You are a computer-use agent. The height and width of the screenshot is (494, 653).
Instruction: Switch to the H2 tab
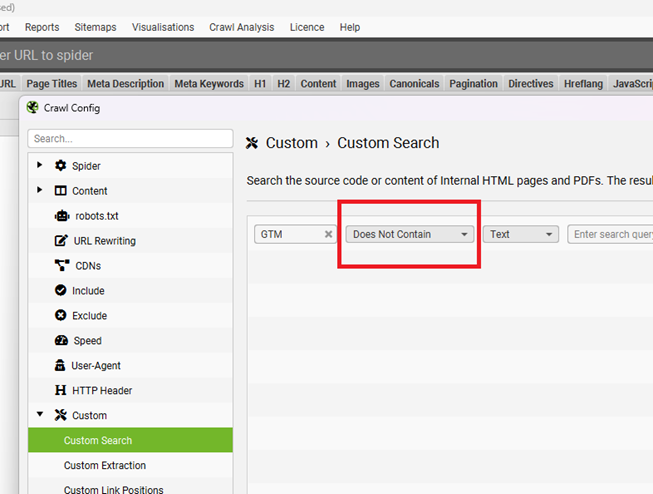[284, 84]
